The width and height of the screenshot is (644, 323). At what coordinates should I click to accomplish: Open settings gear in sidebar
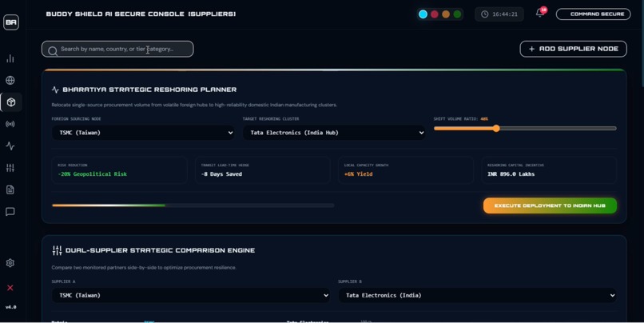pyautogui.click(x=10, y=263)
